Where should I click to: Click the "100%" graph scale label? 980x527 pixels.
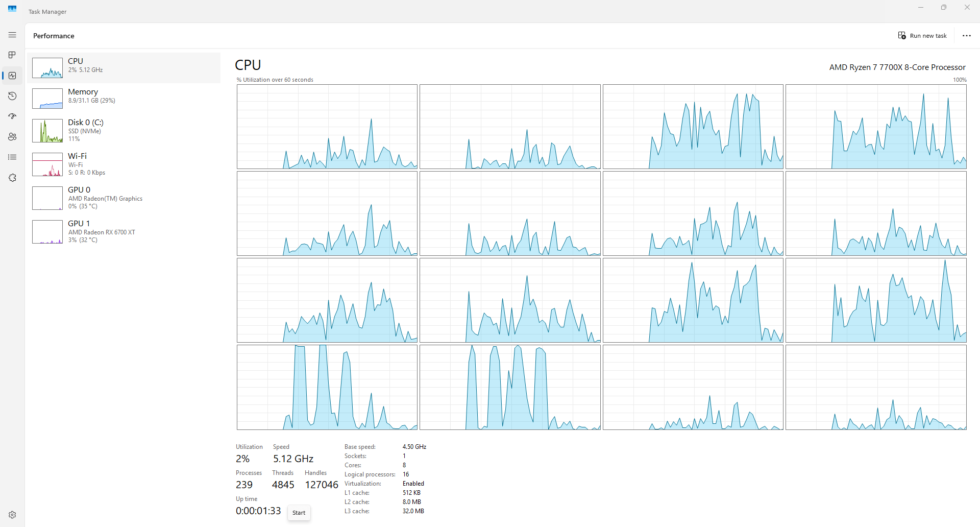tap(960, 80)
